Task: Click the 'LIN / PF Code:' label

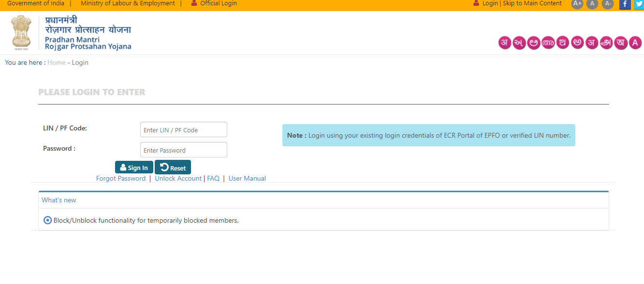Action: click(x=65, y=128)
